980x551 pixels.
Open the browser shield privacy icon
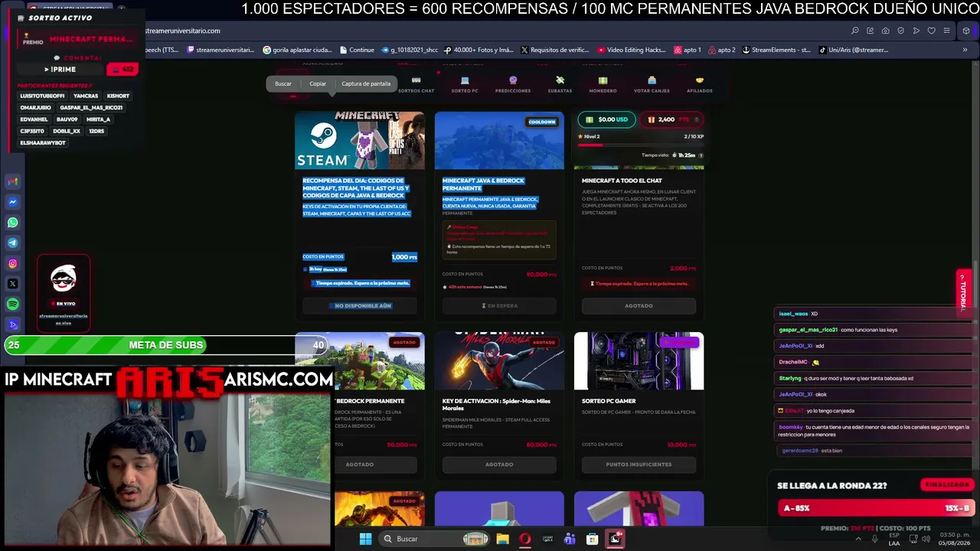901,31
